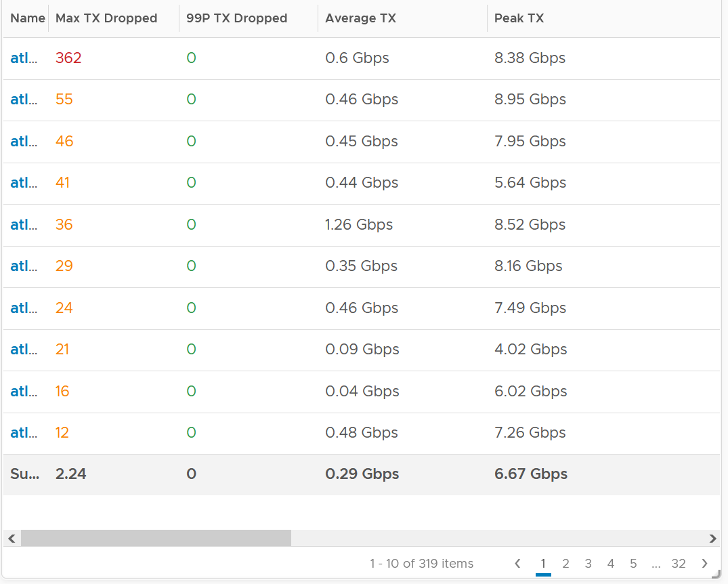Open the atl link with 12 drops
728x584 pixels.
[x=24, y=432]
